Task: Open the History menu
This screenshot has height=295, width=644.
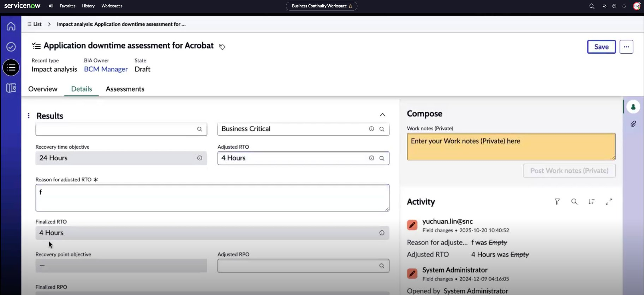Action: point(88,6)
